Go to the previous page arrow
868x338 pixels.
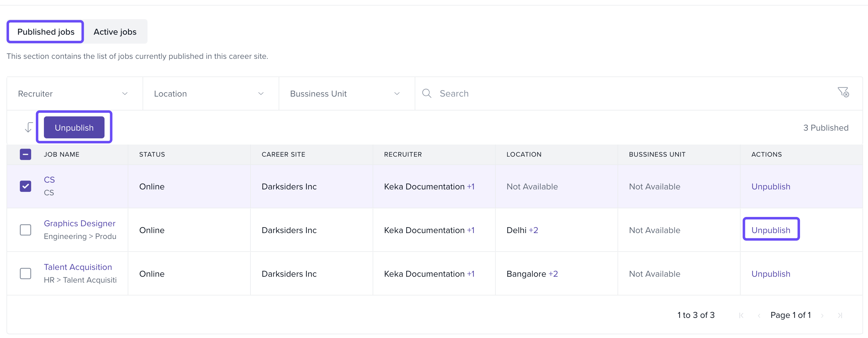click(759, 315)
